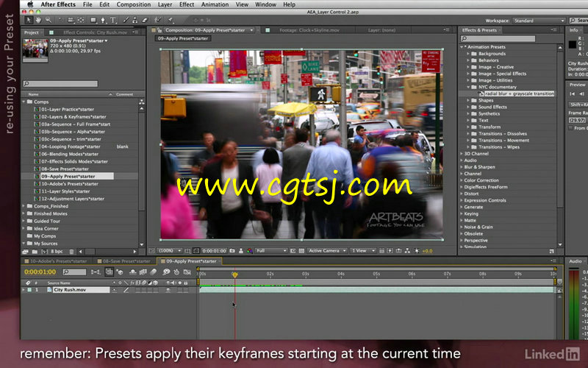The width and height of the screenshot is (588, 368).
Task: Click the viewer current time 0:00:01:00 button
Action: click(x=214, y=251)
